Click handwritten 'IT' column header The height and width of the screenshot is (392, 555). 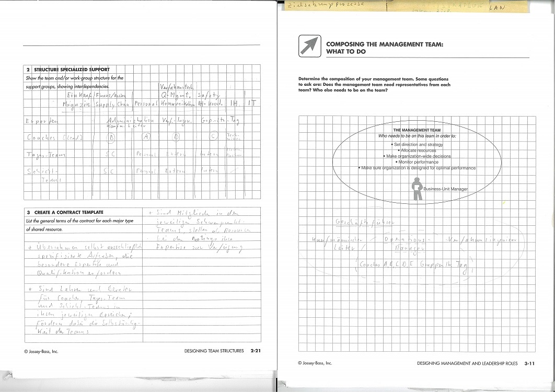pos(252,103)
